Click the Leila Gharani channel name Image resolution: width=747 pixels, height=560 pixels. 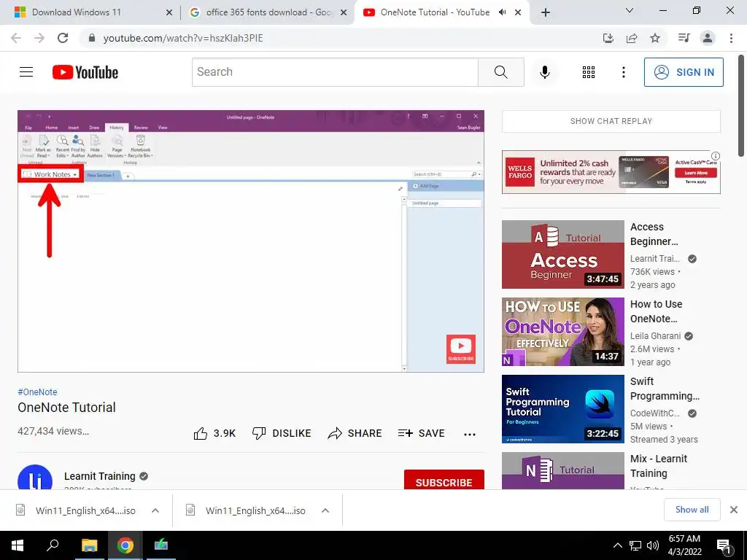coord(655,335)
